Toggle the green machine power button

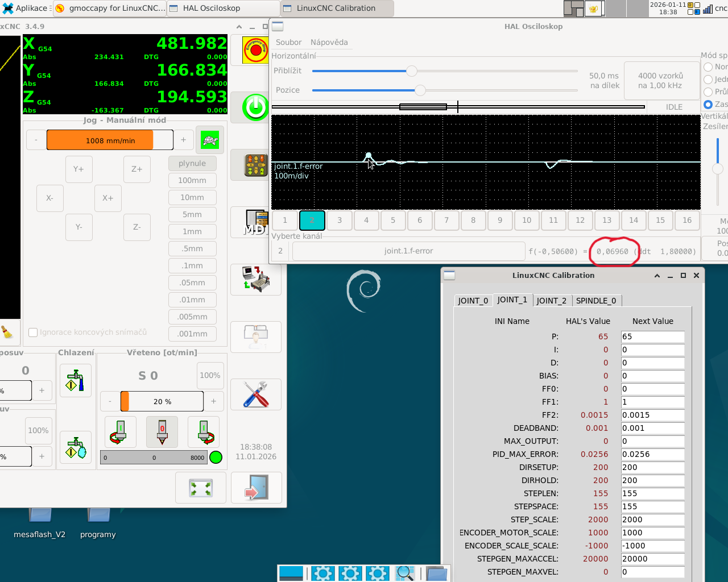(x=255, y=107)
